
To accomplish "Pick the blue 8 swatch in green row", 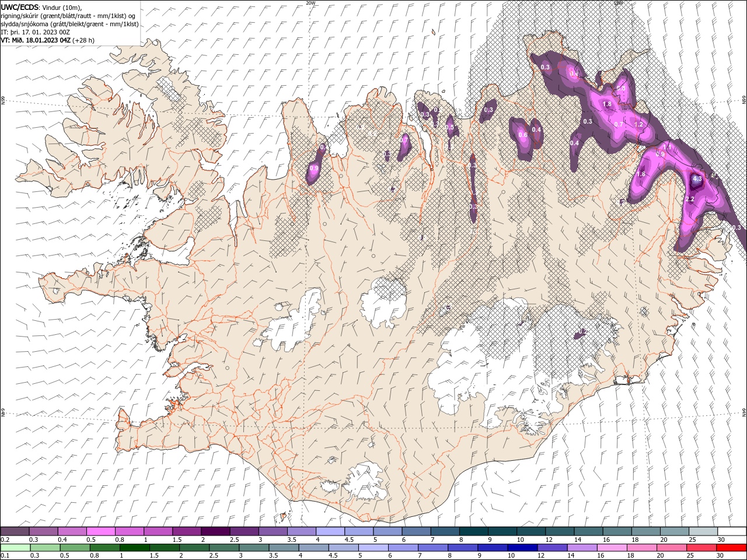I will (x=462, y=548).
